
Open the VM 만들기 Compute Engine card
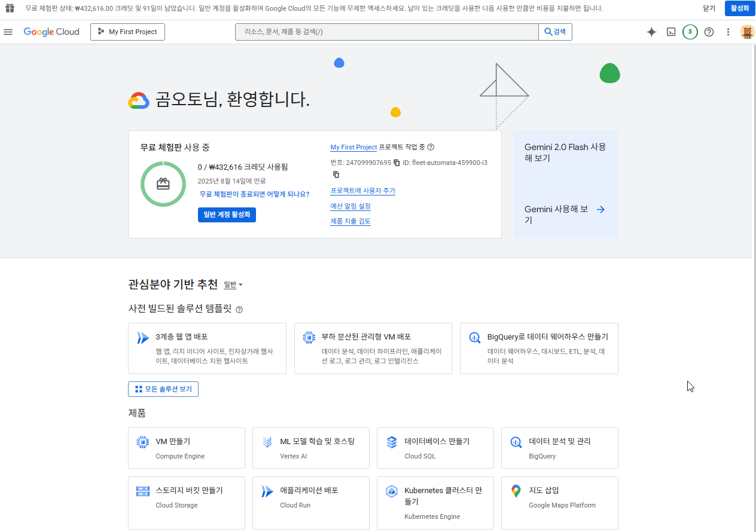pyautogui.click(x=187, y=448)
